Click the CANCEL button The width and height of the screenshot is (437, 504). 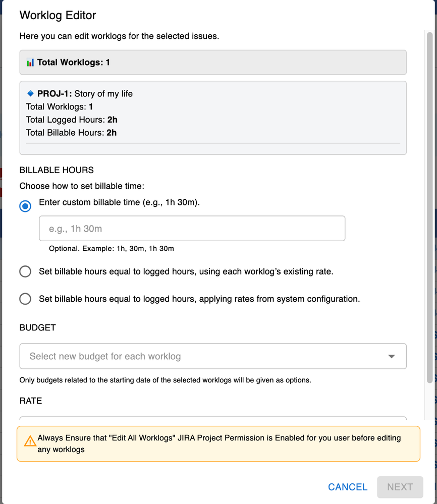click(347, 487)
